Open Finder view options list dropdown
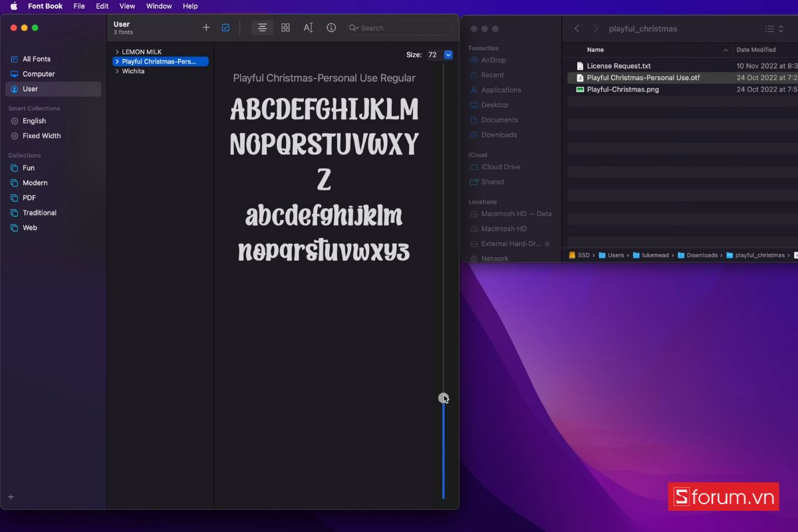This screenshot has height=532, width=798. click(773, 29)
